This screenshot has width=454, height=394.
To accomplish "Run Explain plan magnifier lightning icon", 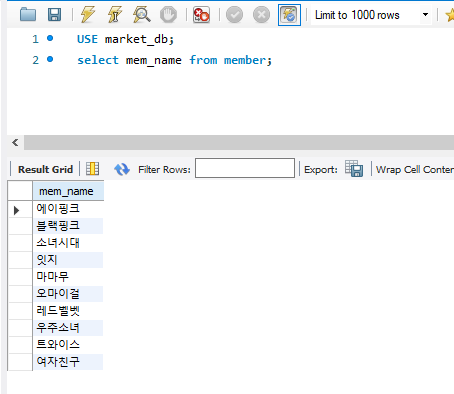I will pyautogui.click(x=142, y=15).
